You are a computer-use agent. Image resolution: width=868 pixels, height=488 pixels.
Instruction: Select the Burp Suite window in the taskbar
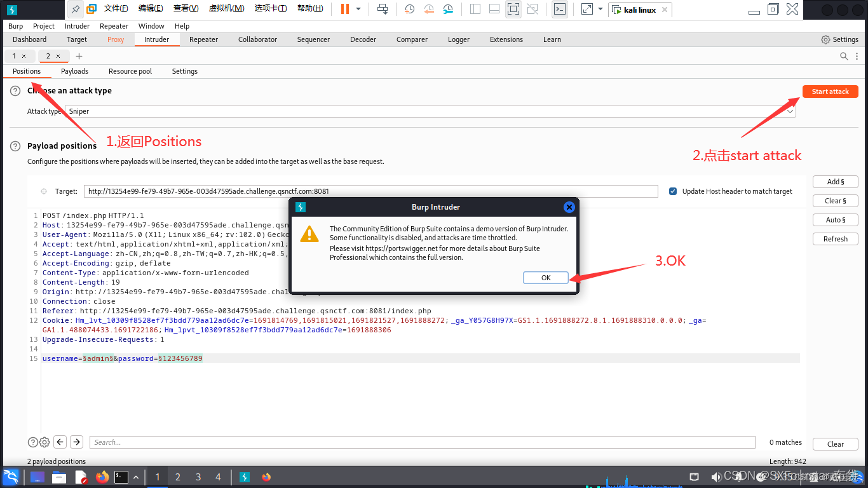244,477
